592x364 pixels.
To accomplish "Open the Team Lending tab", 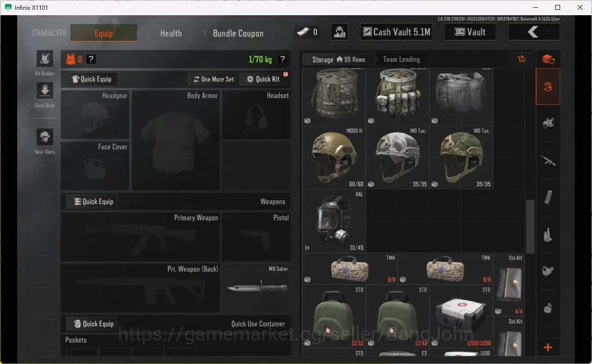I will click(x=402, y=59).
